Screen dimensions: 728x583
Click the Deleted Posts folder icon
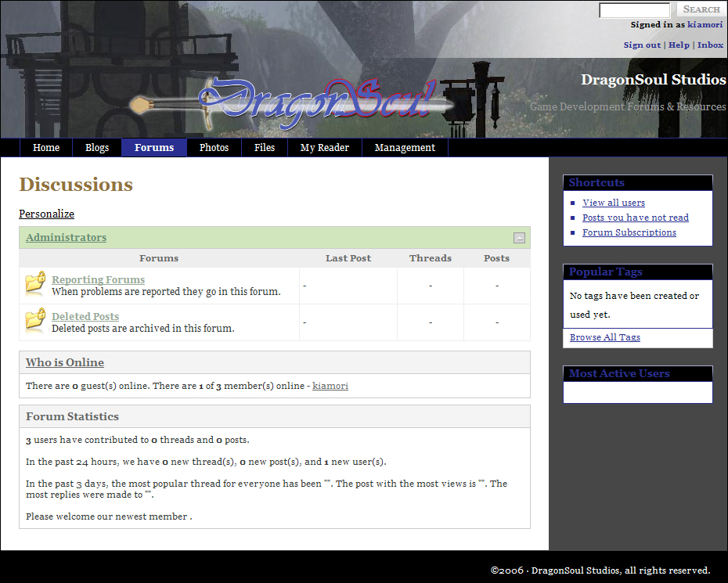[x=35, y=320]
